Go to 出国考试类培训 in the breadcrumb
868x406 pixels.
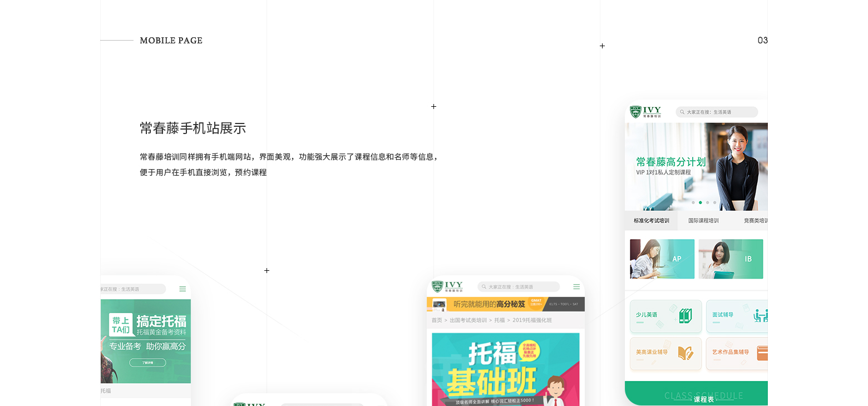[x=468, y=320]
